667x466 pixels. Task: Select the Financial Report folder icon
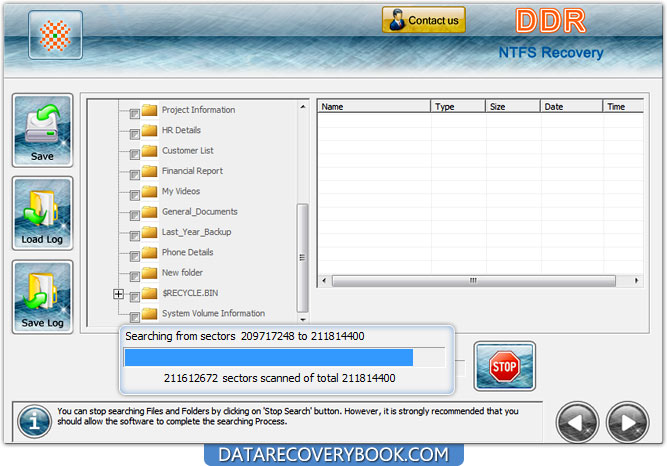tap(149, 171)
